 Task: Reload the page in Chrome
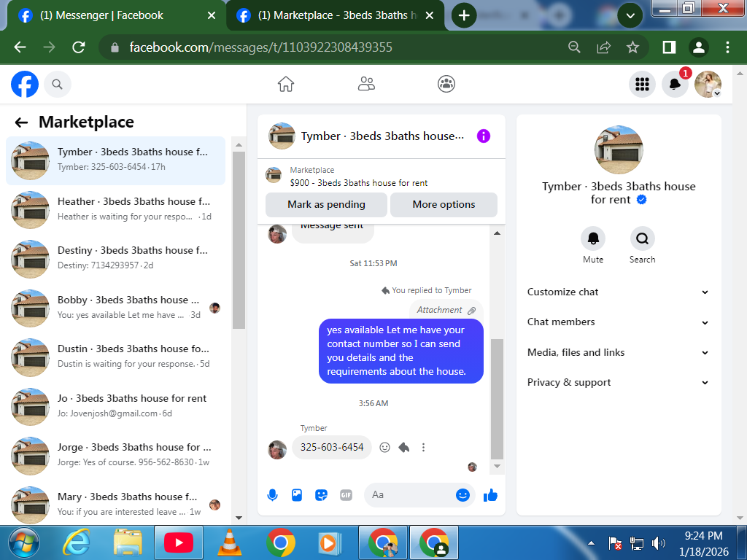[x=79, y=47]
